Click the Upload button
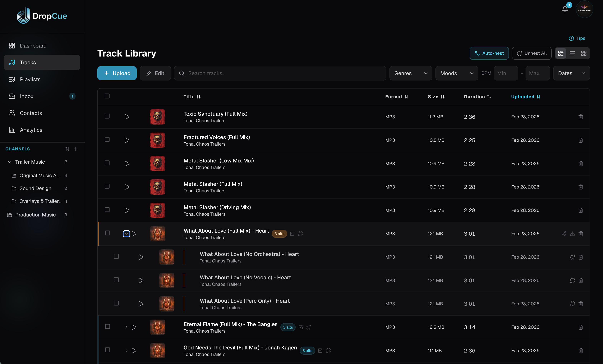 (x=117, y=73)
